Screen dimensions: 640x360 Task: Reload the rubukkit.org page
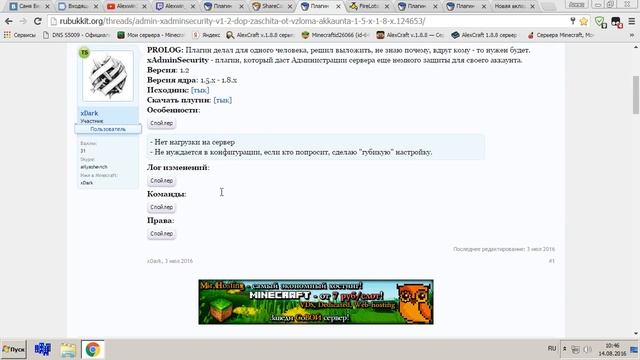38,21
